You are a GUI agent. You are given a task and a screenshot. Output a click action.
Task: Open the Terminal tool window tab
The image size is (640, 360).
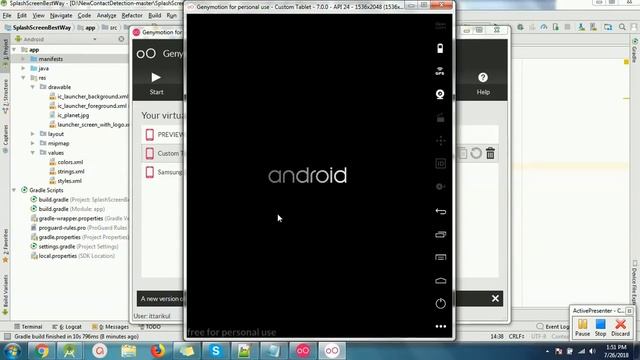28,327
